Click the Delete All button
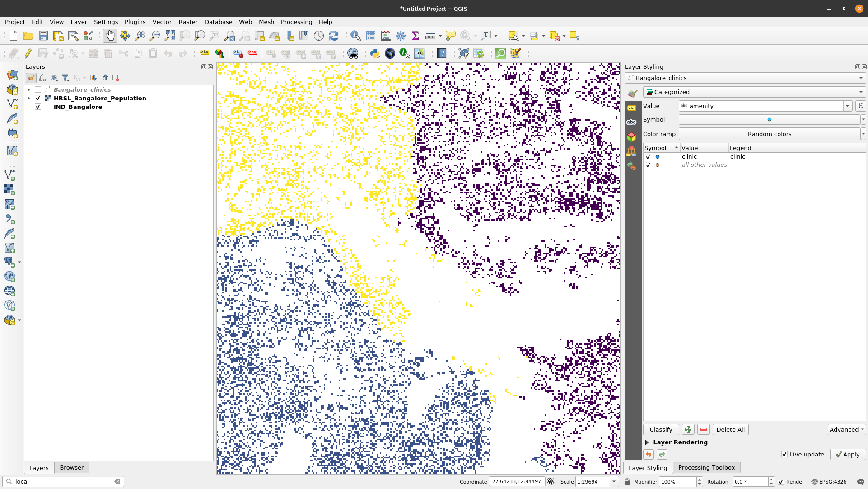868x489 pixels. click(x=730, y=429)
